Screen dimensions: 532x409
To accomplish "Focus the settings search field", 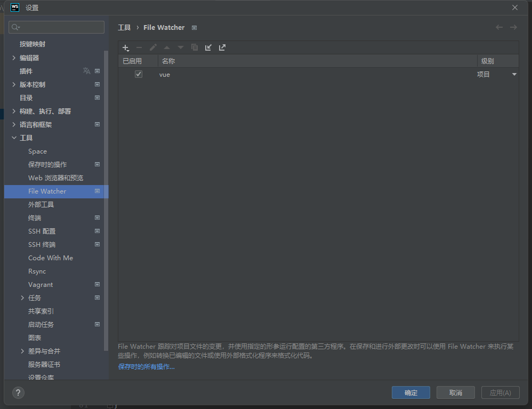I will point(57,27).
